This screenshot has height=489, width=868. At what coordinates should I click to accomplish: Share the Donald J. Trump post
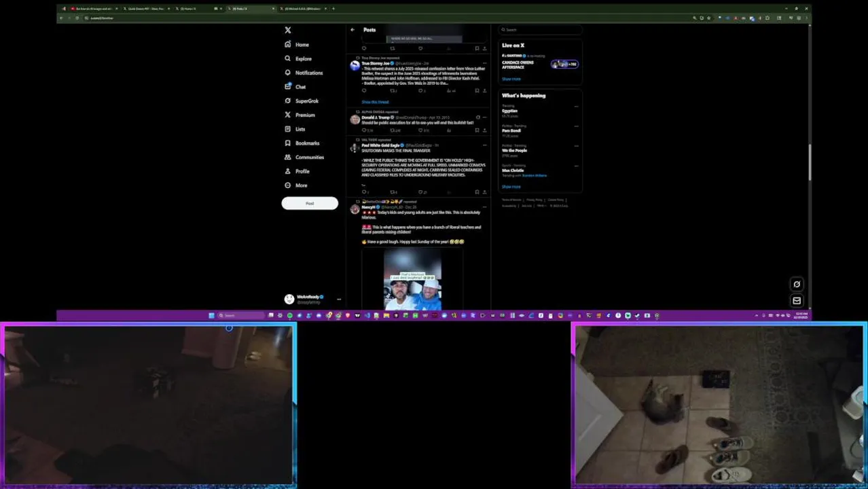pos(484,130)
